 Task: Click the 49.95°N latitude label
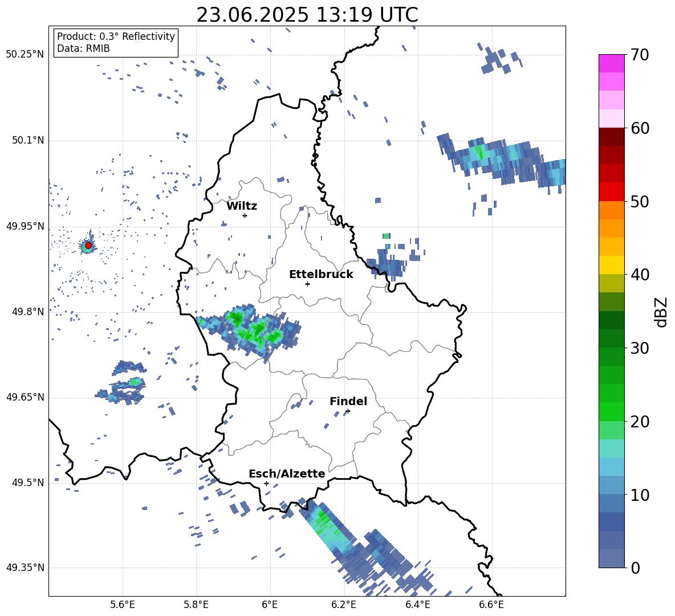pyautogui.click(x=25, y=226)
